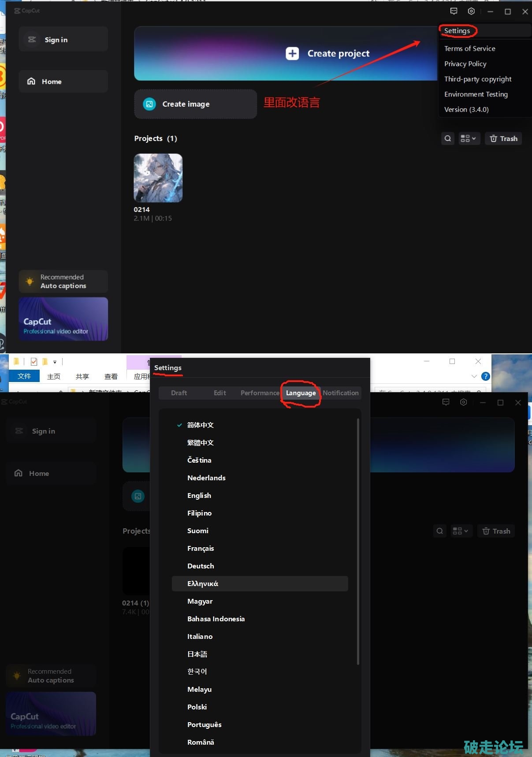The height and width of the screenshot is (757, 532).
Task: Open the hexagon settings icon in the upper CapCut title bar
Action: tap(471, 11)
